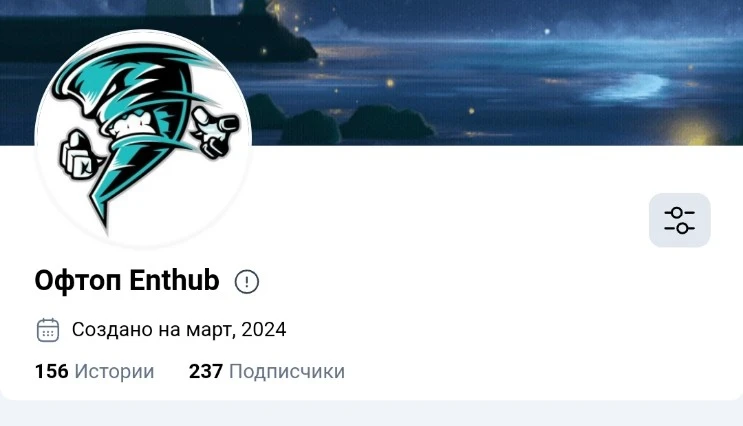Open the Истории stories list
Image resolution: width=743 pixels, height=426 pixels.
(x=114, y=372)
